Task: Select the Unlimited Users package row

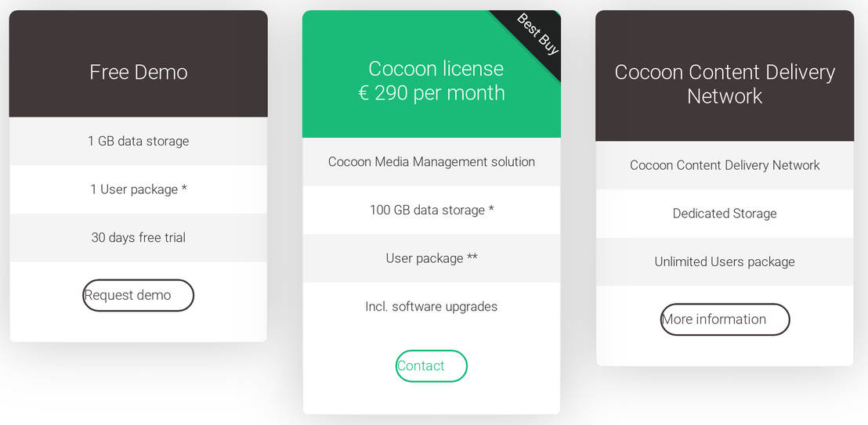Action: point(725,262)
